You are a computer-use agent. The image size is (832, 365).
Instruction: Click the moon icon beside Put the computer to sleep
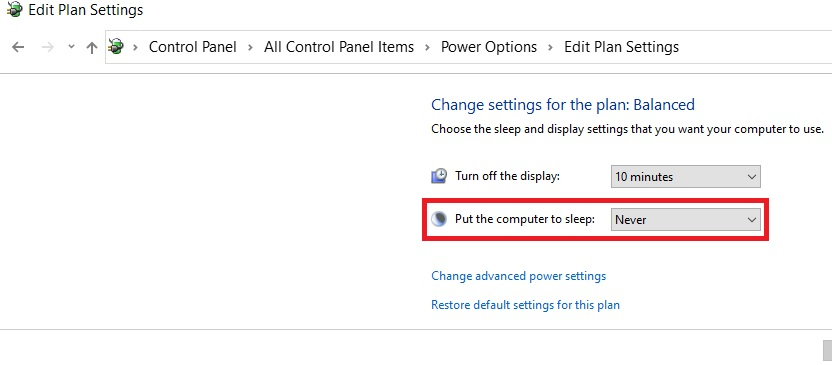tap(439, 219)
